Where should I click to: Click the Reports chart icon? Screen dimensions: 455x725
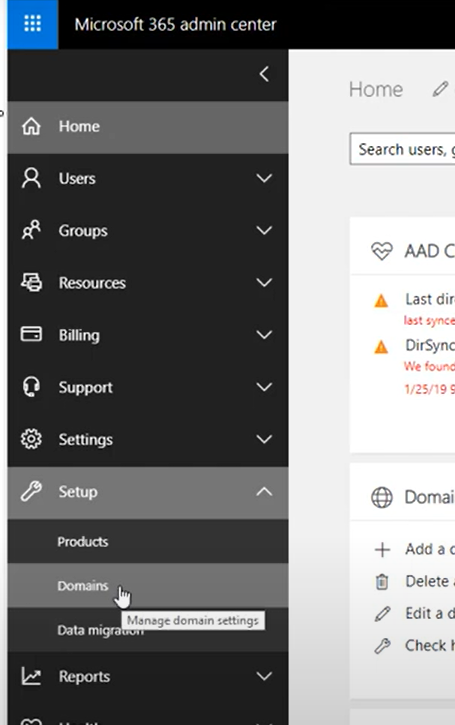click(31, 676)
